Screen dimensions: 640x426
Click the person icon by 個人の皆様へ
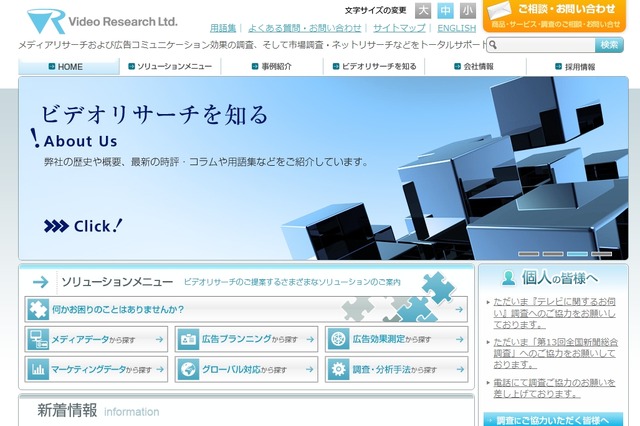click(x=509, y=278)
